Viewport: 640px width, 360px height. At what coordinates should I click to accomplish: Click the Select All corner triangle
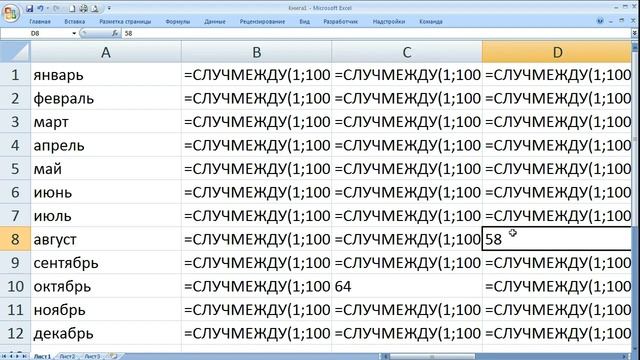coord(15,52)
